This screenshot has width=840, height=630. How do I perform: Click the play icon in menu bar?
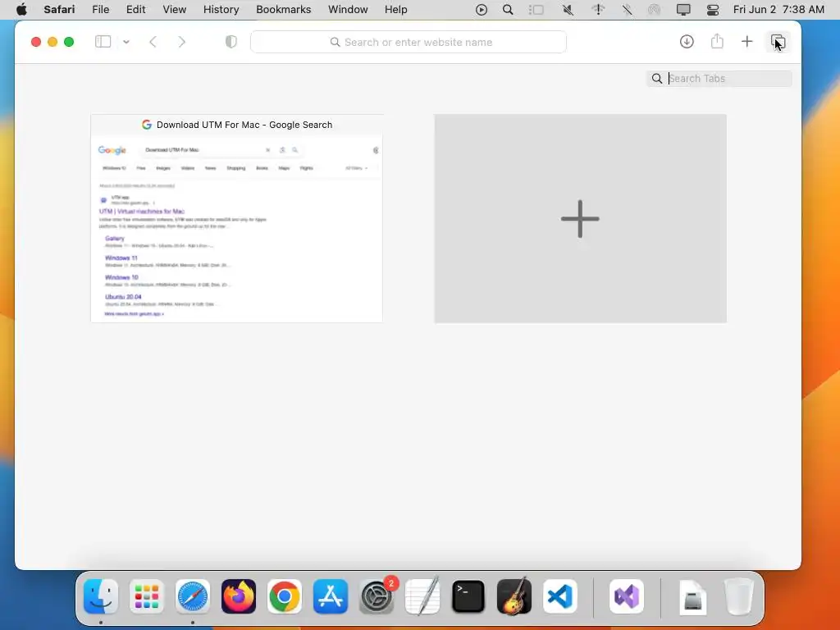tap(481, 10)
